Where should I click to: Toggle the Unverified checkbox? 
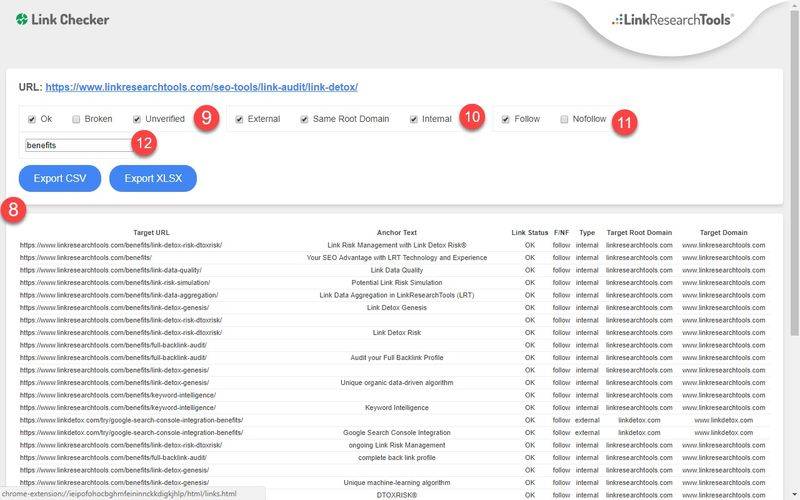coord(137,119)
